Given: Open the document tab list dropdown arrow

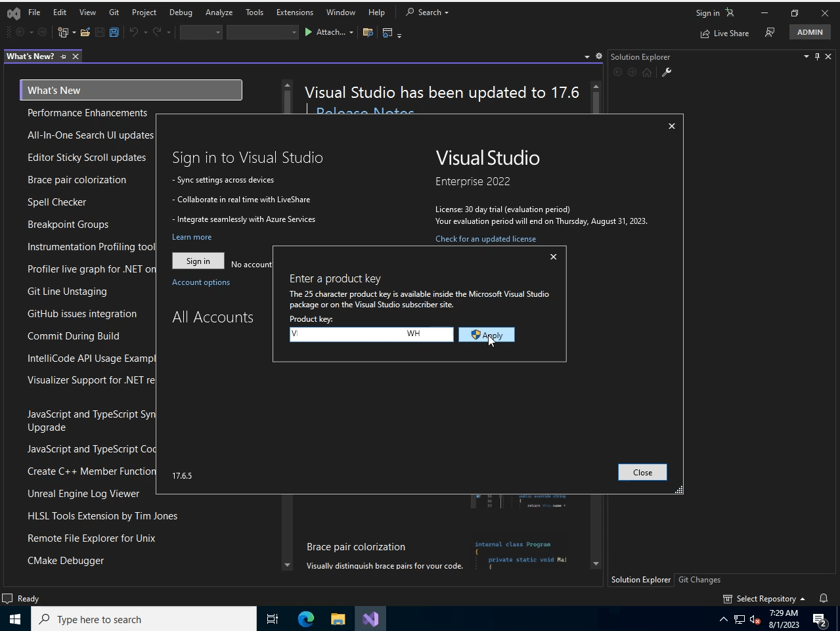Looking at the screenshot, I should [587, 56].
